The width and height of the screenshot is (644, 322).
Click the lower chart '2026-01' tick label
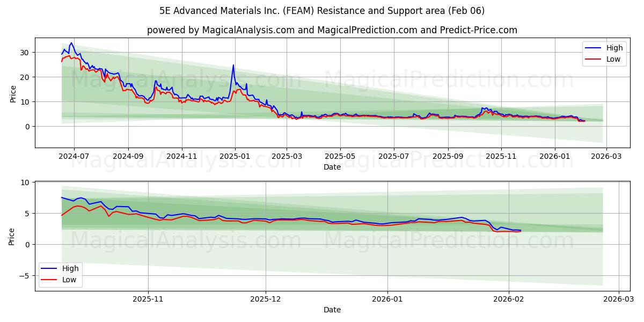(387, 299)
